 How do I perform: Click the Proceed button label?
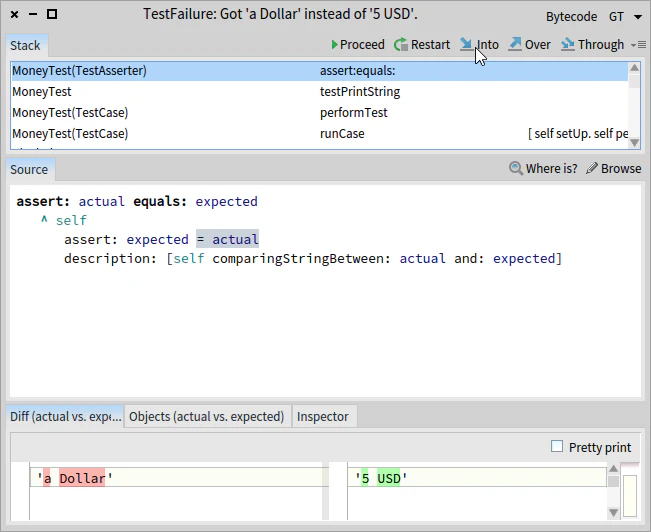[362, 44]
